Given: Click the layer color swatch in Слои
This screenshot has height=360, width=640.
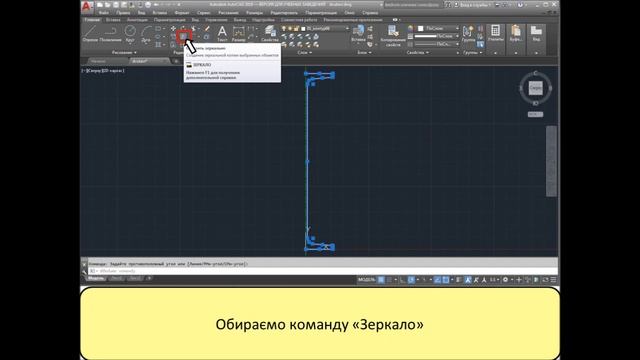Looking at the screenshot, I should [303, 29].
